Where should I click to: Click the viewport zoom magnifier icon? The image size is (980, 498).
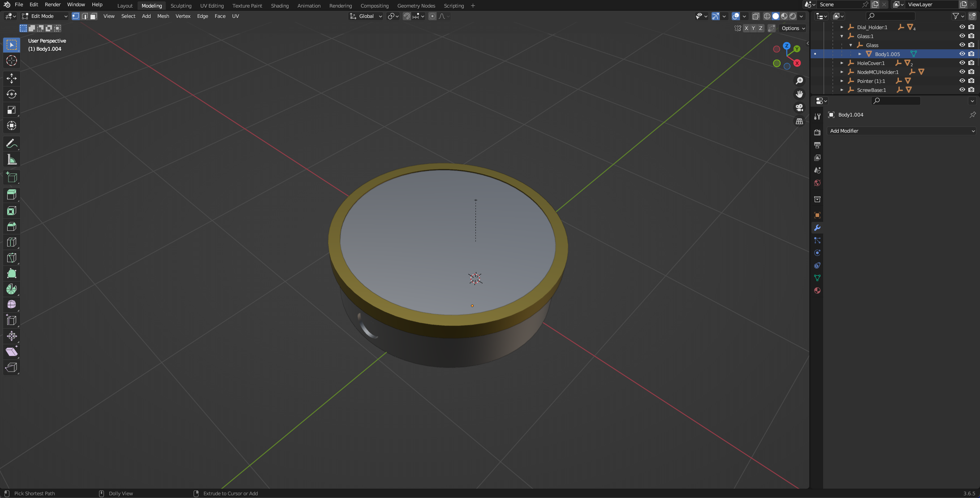(x=799, y=81)
